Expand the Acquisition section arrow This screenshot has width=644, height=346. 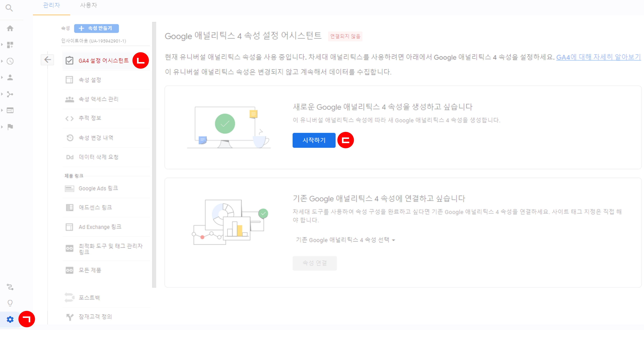[x=2, y=94]
